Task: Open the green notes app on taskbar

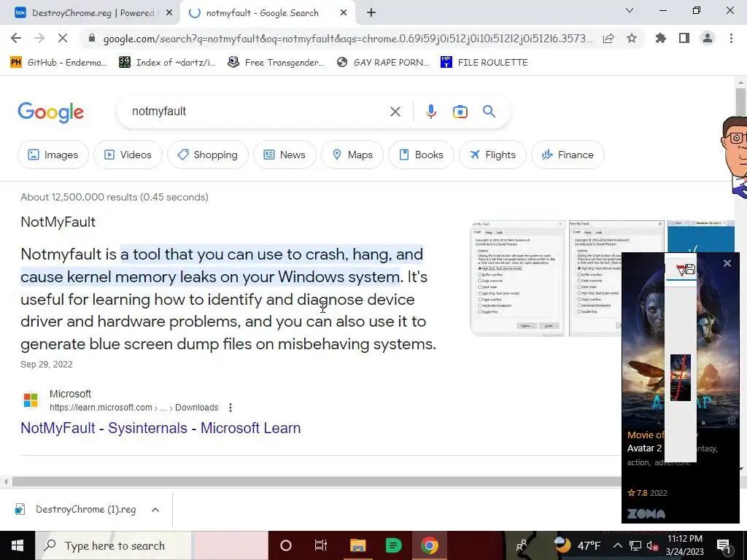Action: (393, 545)
